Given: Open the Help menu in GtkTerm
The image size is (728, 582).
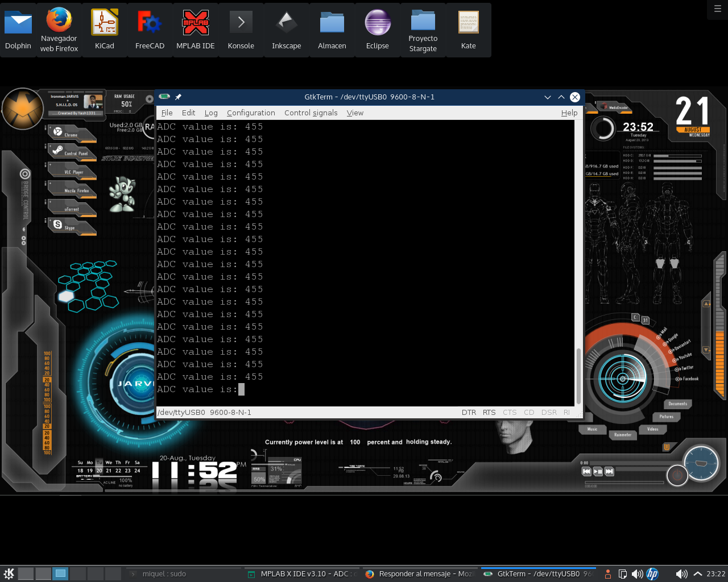Looking at the screenshot, I should (569, 113).
